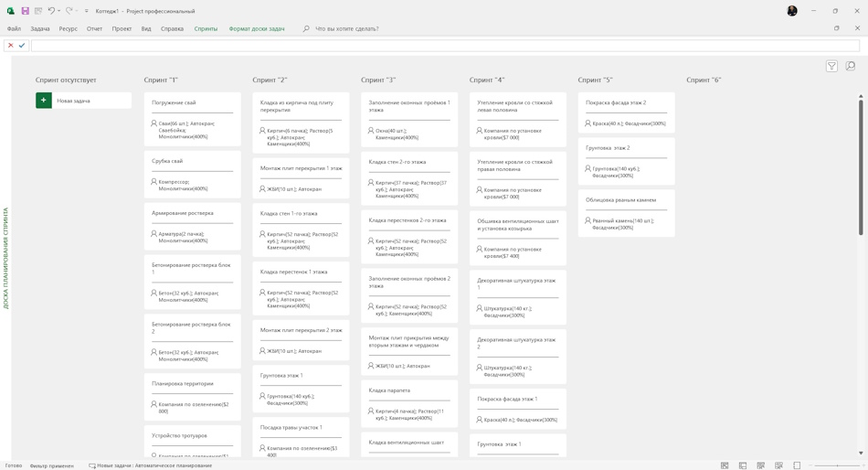
Task: Click the greyed icon next to Save
Action: point(38,11)
